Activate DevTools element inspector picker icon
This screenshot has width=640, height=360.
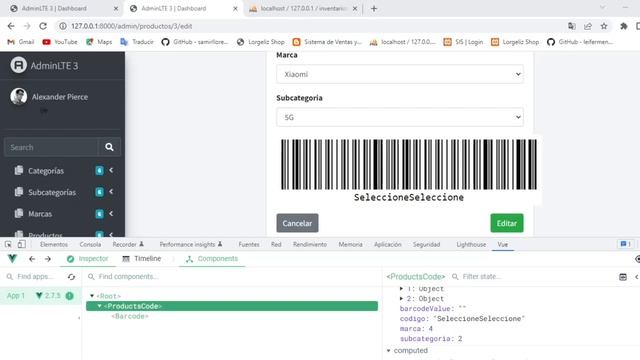8,244
